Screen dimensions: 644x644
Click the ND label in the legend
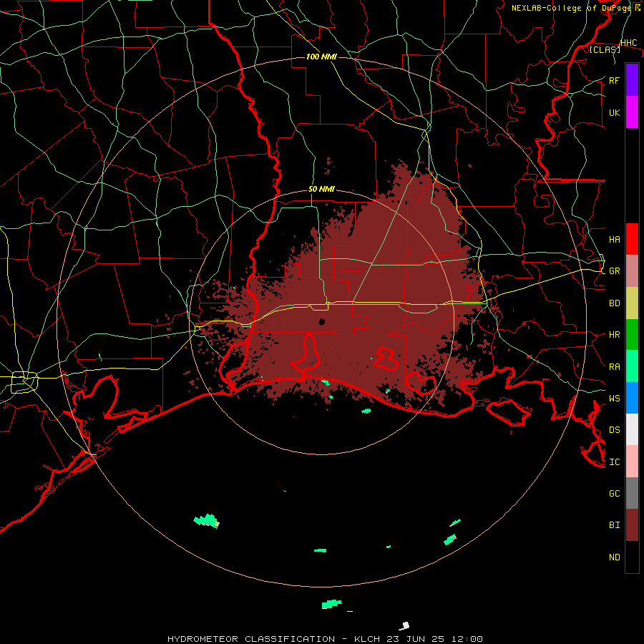click(x=614, y=557)
